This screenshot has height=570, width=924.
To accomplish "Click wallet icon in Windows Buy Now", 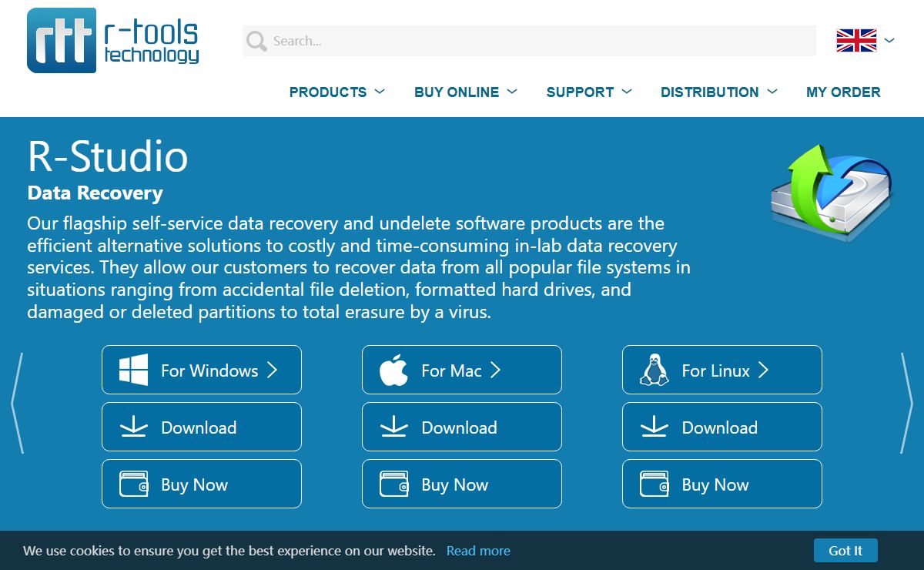I will (x=134, y=484).
